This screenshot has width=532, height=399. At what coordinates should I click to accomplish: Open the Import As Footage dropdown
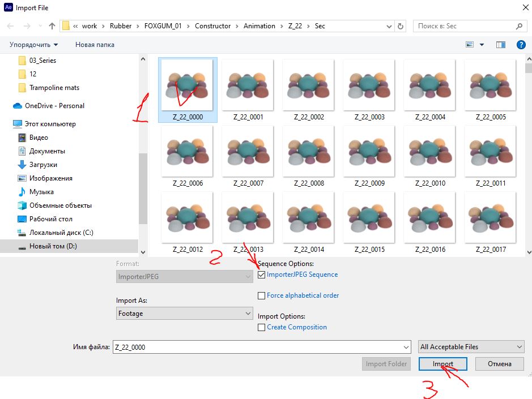(x=185, y=313)
